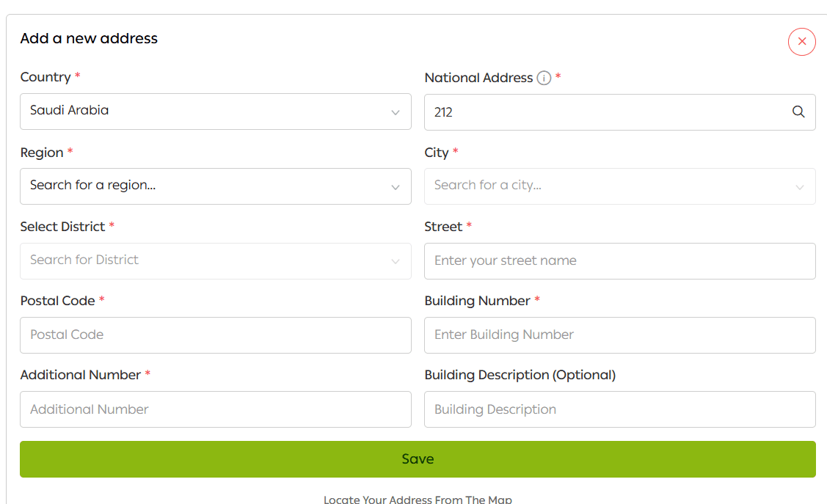The image size is (827, 504).
Task: Expand the 'Search for District' dropdown
Action: click(205, 261)
